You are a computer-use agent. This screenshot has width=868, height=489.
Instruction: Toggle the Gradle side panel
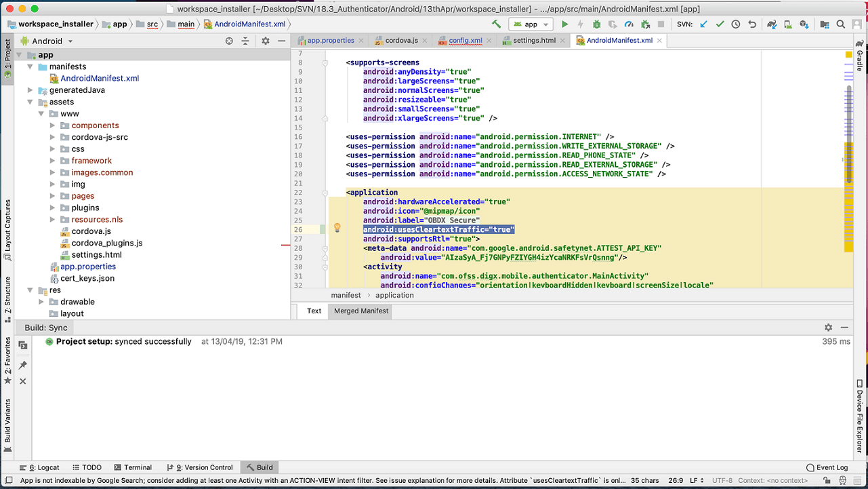tap(860, 57)
